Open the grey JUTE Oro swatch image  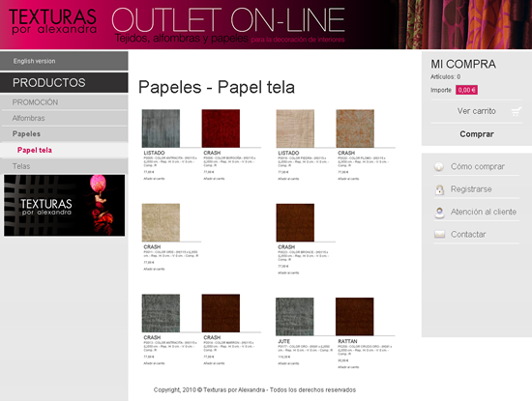point(294,317)
